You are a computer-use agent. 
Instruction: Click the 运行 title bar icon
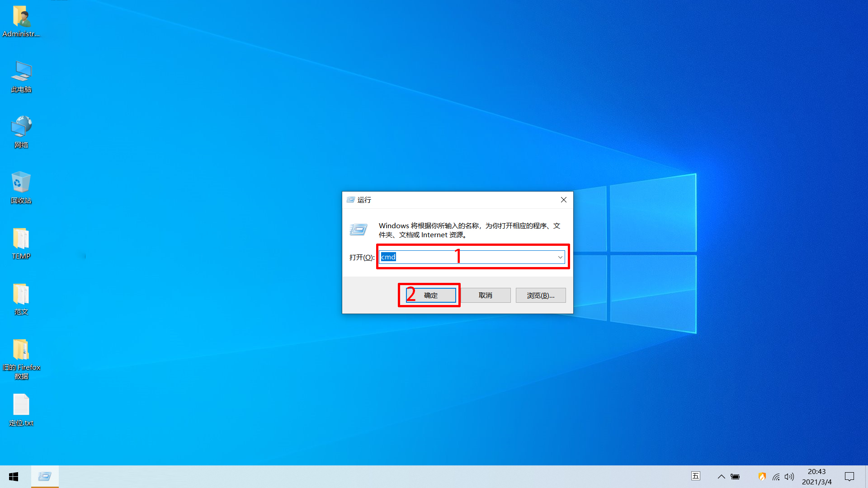[351, 200]
